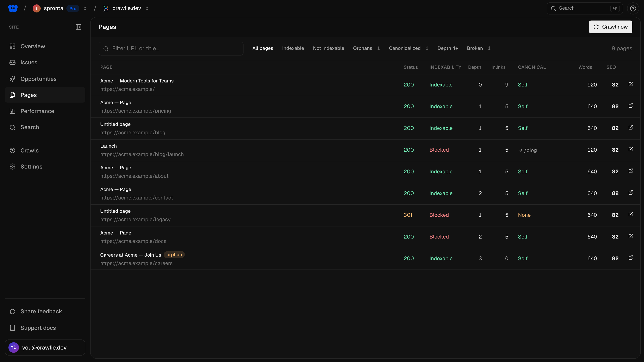This screenshot has height=362, width=644.
Task: Open Crawls in sidebar
Action: pos(45,150)
